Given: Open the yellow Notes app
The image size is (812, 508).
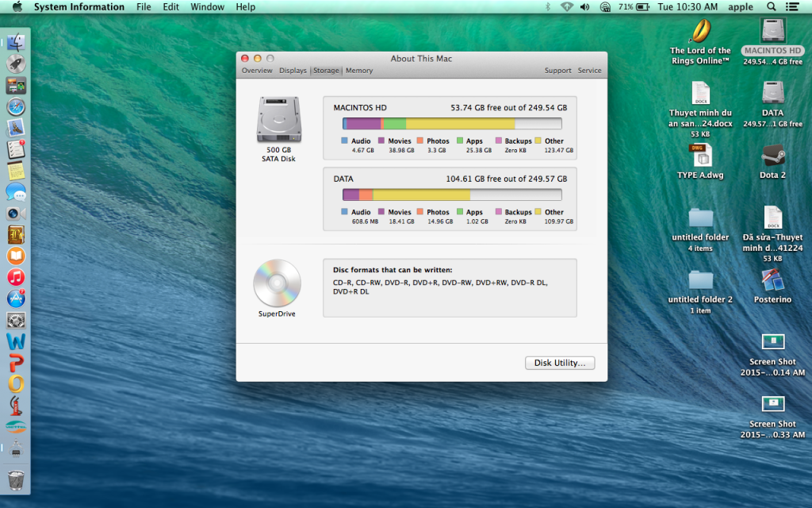Looking at the screenshot, I should [x=16, y=171].
